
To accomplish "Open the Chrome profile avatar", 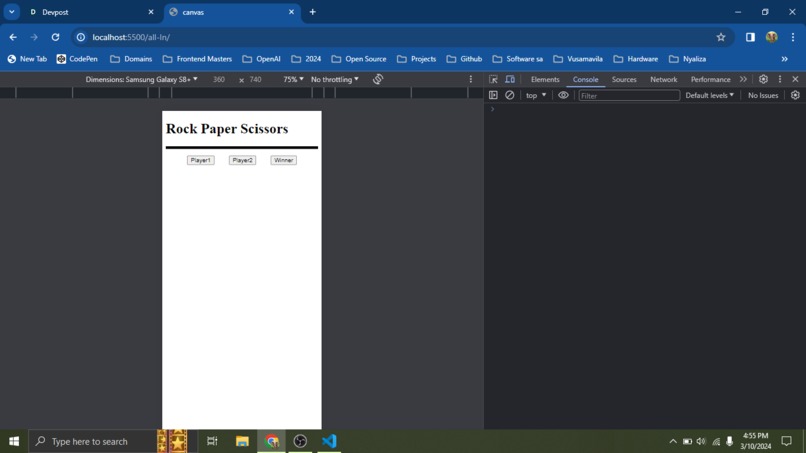I will pyautogui.click(x=771, y=37).
